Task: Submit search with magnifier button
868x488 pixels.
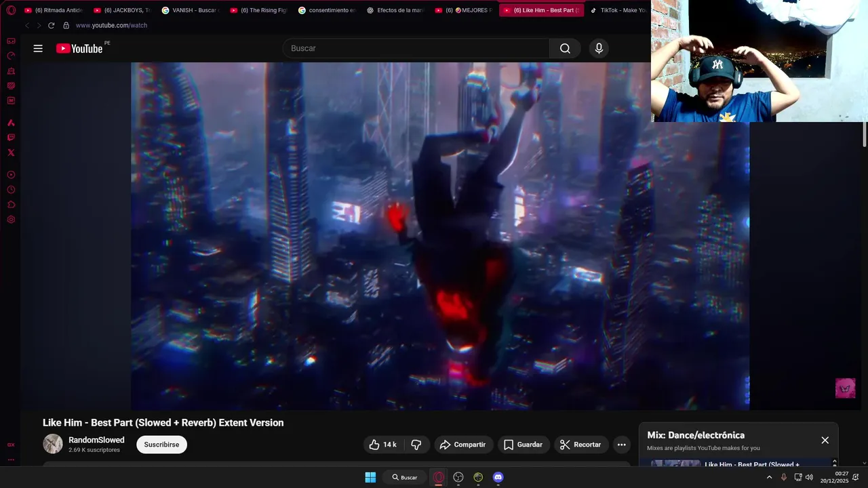Action: point(565,48)
